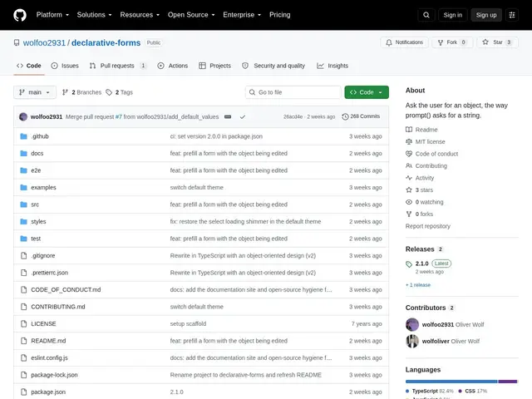View the 2 Tags link
The image size is (532, 399).
(x=120, y=92)
